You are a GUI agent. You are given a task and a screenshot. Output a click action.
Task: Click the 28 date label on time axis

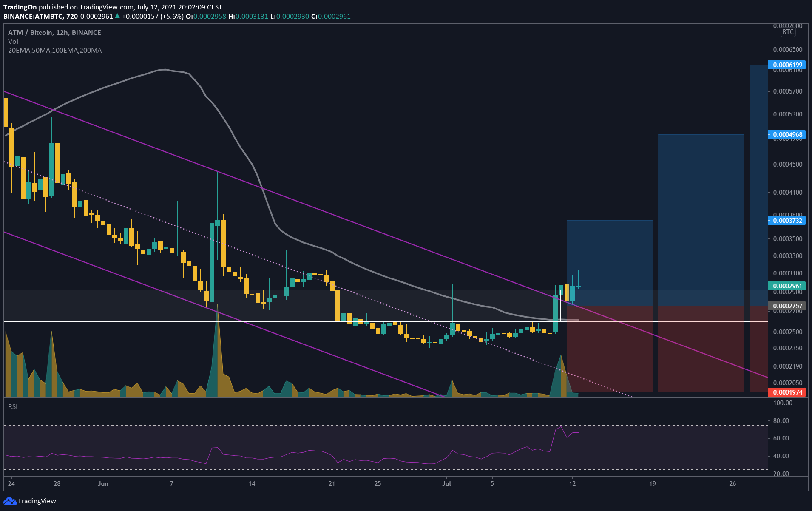(57, 484)
